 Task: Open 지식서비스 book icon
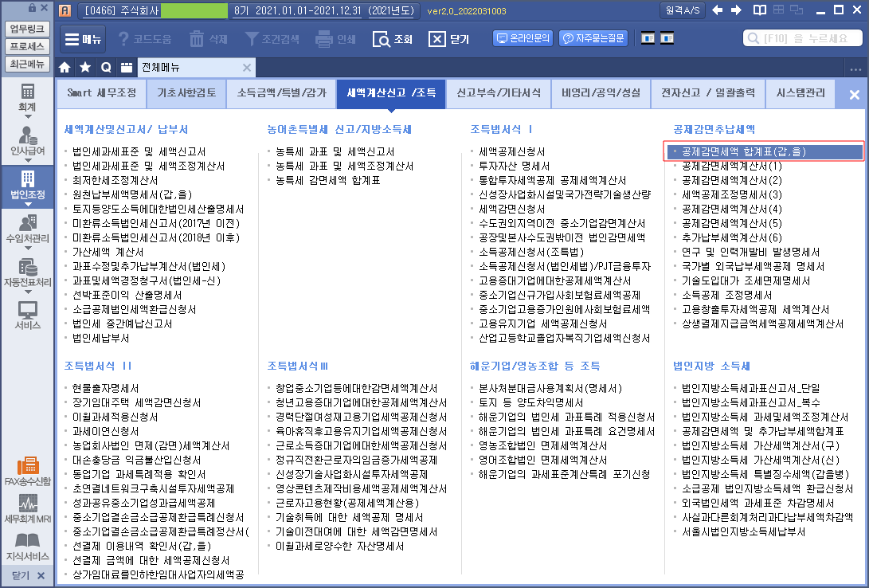(x=27, y=547)
